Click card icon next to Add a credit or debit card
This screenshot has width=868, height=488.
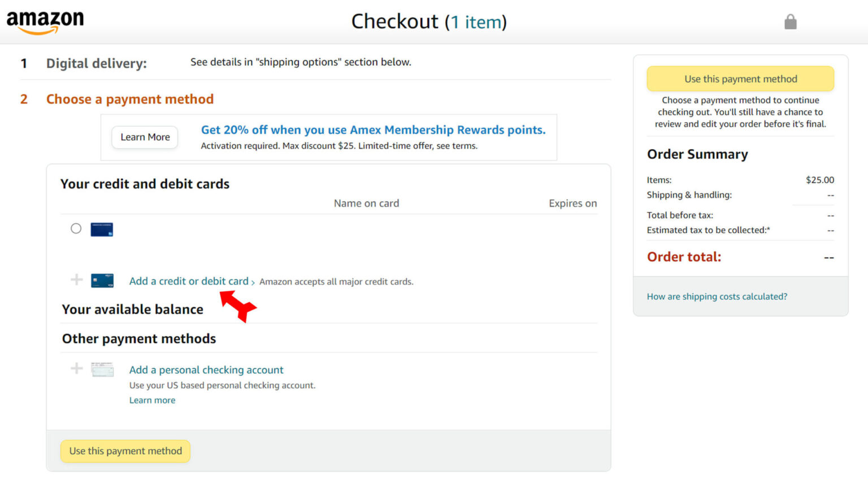[x=102, y=281]
